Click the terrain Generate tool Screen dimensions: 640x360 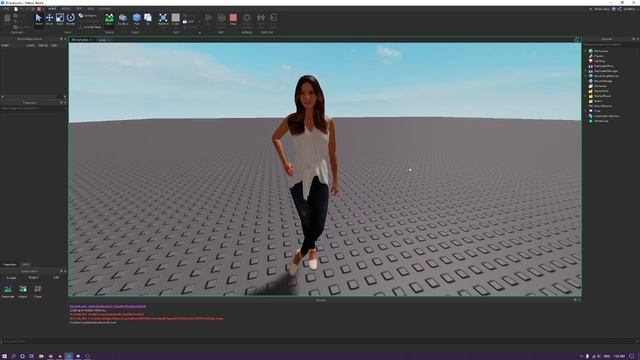point(8,291)
